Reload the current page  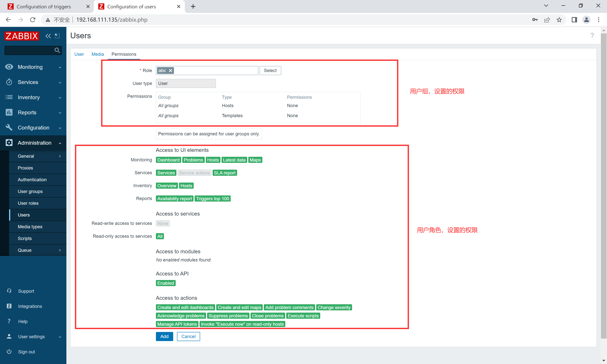point(33,20)
